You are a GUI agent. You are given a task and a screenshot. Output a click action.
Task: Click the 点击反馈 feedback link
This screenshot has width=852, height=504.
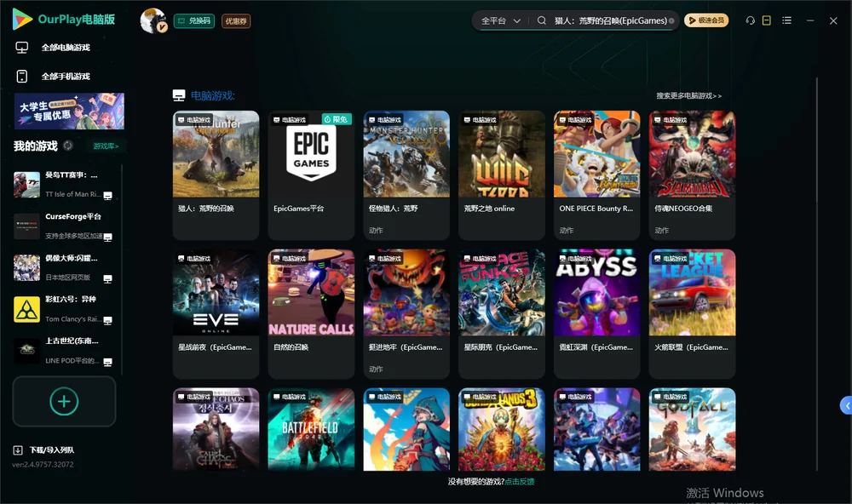click(x=520, y=481)
